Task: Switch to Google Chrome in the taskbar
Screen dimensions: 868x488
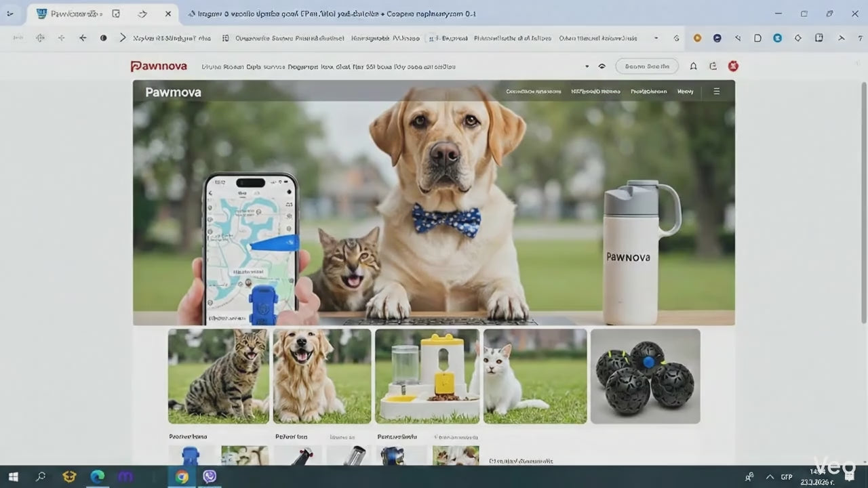Action: (x=182, y=476)
